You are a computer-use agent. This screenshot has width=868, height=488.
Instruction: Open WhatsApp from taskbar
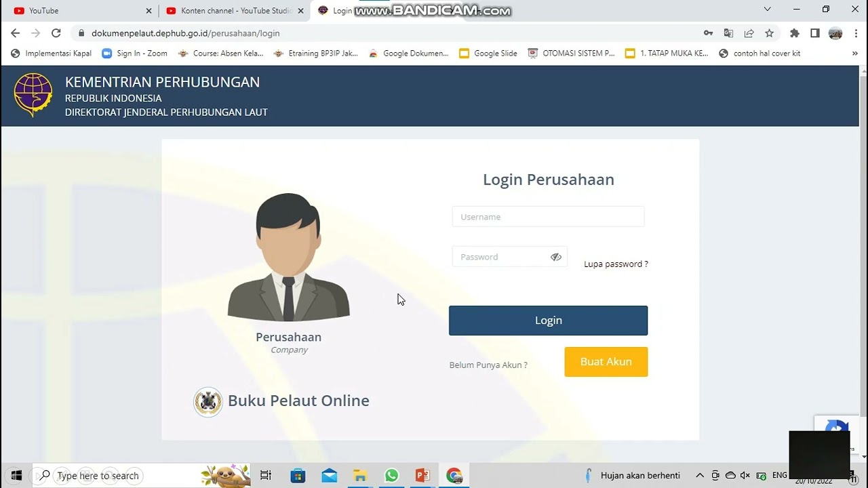coord(391,475)
